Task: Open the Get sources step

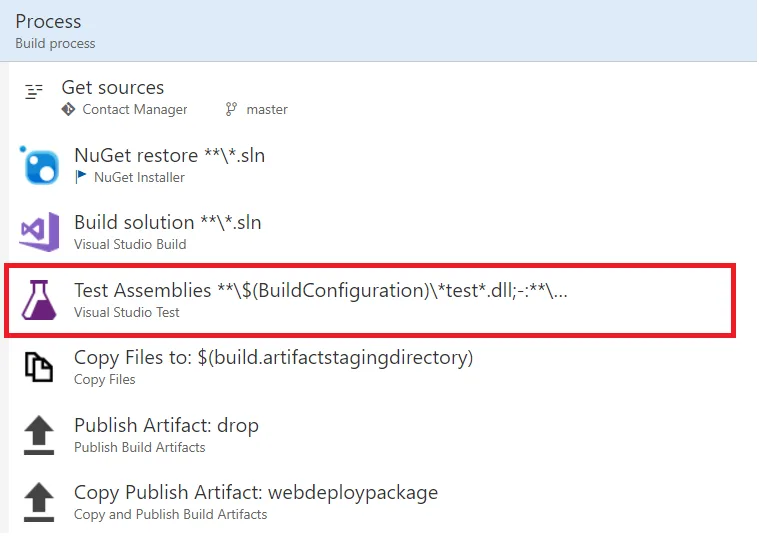Action: tap(113, 88)
